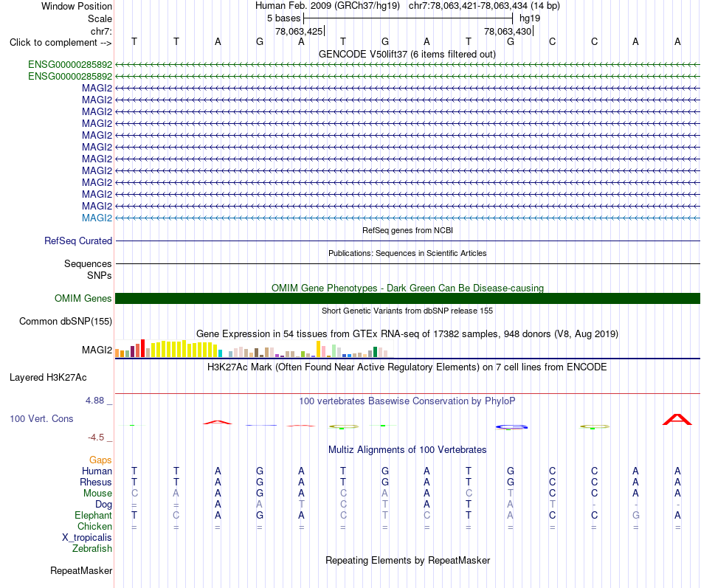Click the -4.5 PhyloP lower scale value
701x588 pixels.
click(96, 437)
